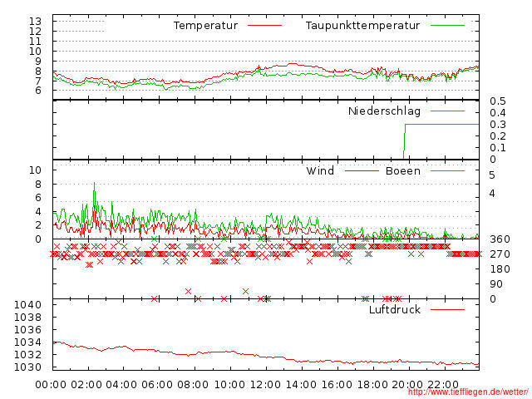The image size is (532, 399).
Task: Click the Boeen legend label
Action: 403,170
